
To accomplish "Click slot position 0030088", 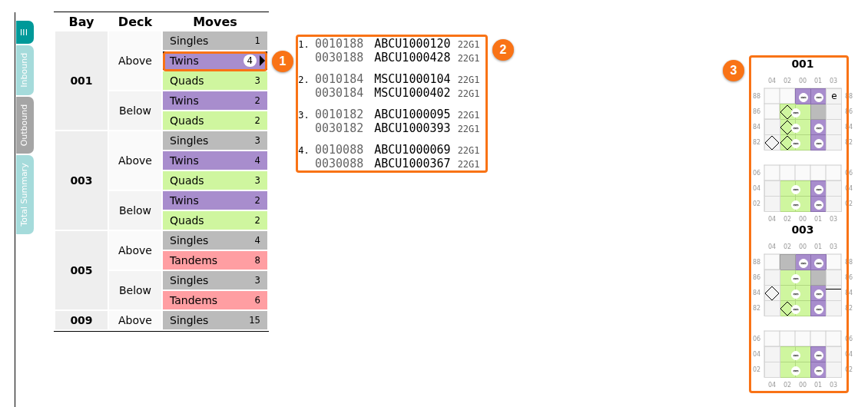I will [x=340, y=164].
